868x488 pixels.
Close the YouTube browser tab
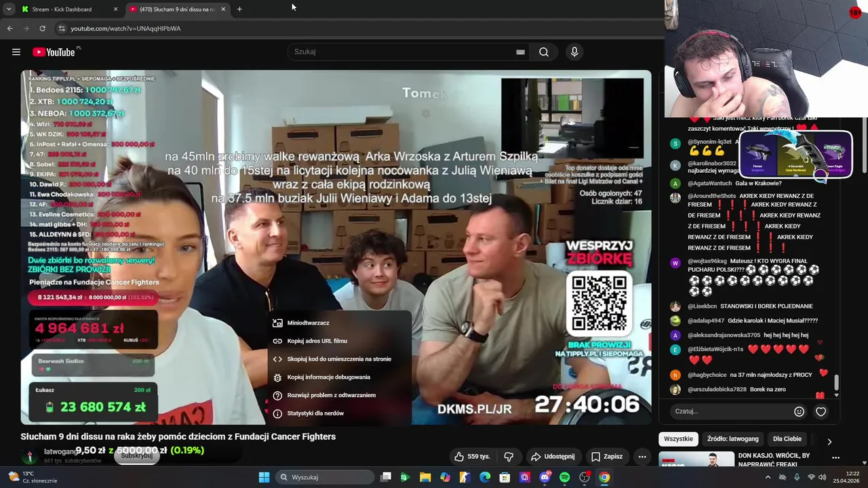coord(223,9)
